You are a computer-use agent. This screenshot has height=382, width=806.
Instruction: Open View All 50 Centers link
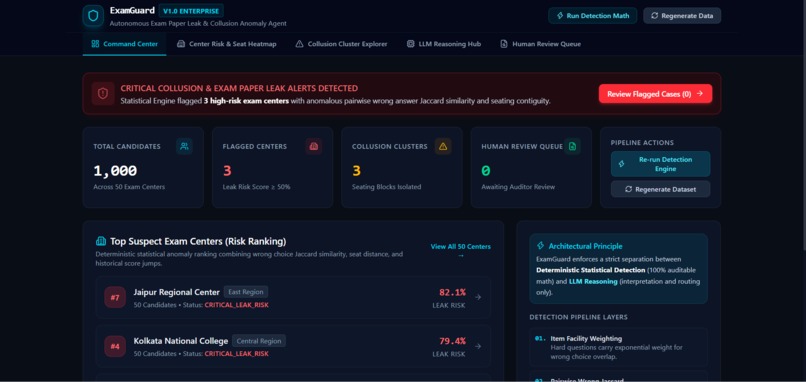pos(461,250)
